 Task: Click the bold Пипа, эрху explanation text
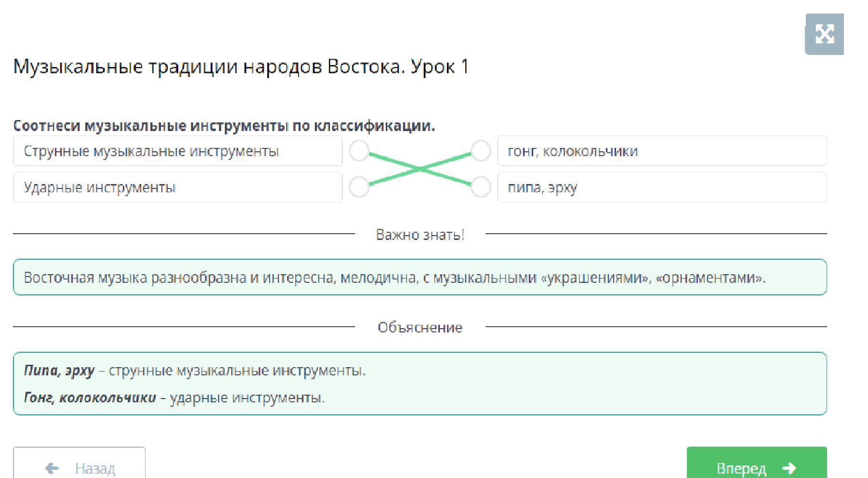59,371
